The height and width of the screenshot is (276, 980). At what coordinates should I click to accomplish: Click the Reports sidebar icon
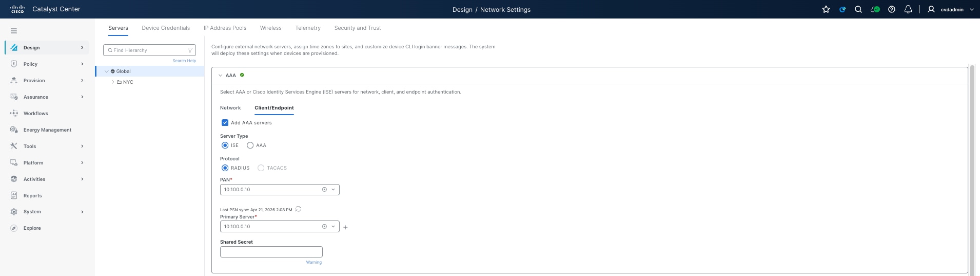14,195
